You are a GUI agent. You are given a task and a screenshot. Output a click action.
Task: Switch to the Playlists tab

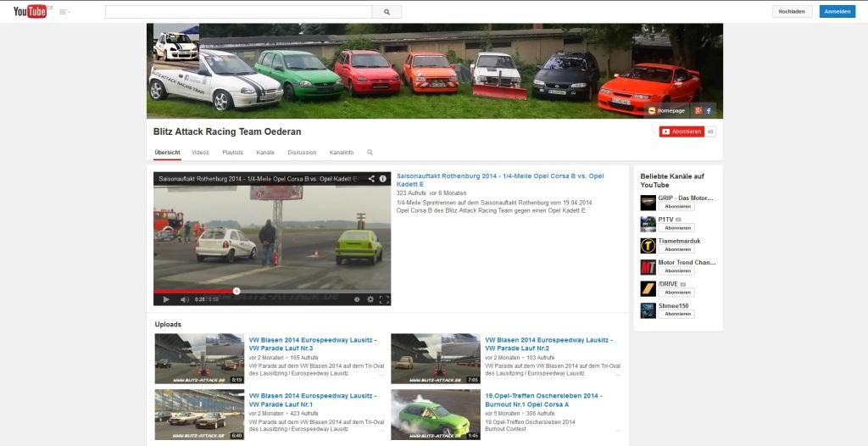pos(232,153)
